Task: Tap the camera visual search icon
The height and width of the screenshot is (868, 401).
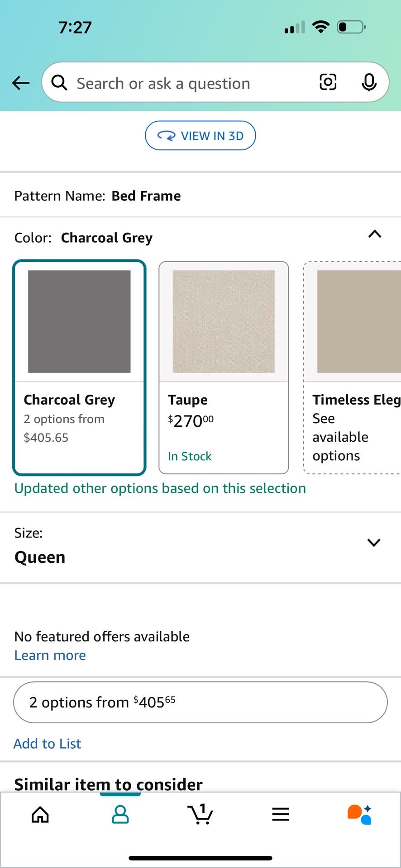Action: [328, 82]
